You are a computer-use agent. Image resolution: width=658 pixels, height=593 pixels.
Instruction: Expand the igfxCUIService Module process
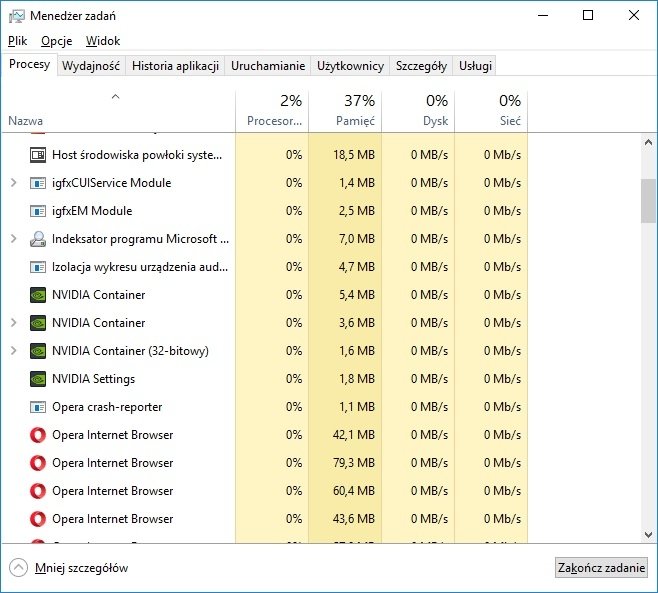[13, 183]
